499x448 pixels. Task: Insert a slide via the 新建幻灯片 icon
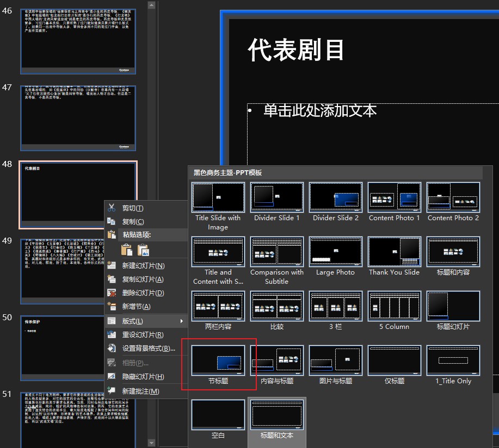pyautogui.click(x=111, y=267)
